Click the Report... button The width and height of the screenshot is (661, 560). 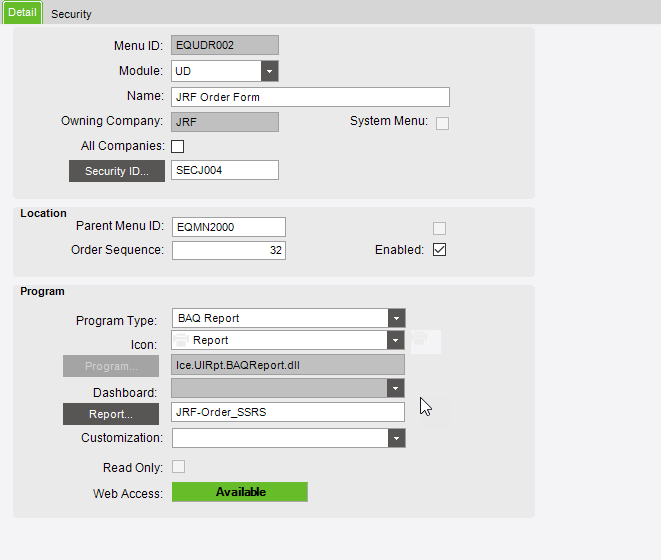pos(111,414)
